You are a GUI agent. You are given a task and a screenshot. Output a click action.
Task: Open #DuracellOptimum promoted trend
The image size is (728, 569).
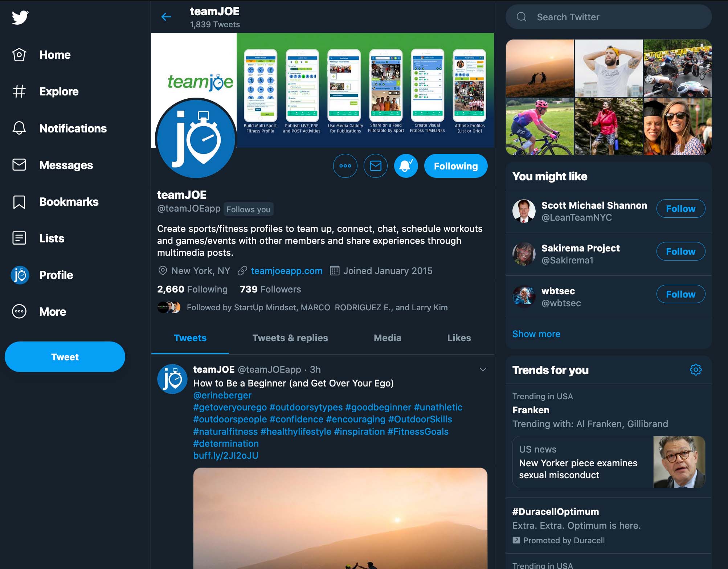pyautogui.click(x=555, y=512)
